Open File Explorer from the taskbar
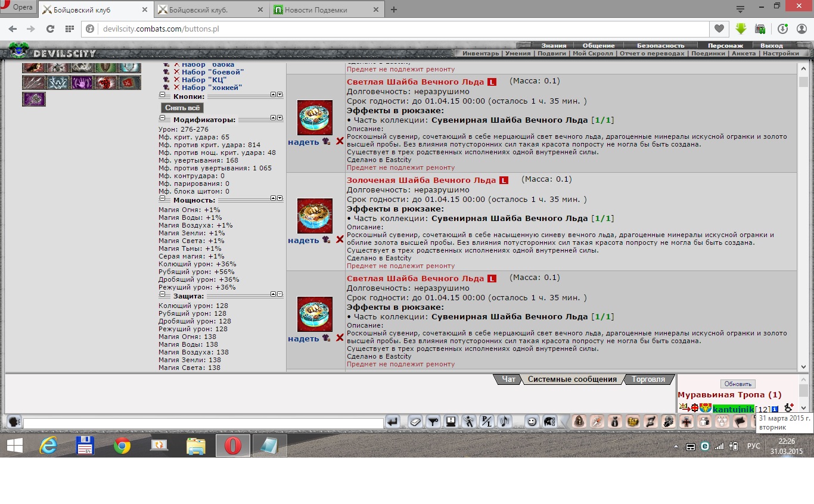Viewport: 814px width, 504px height. [x=195, y=446]
